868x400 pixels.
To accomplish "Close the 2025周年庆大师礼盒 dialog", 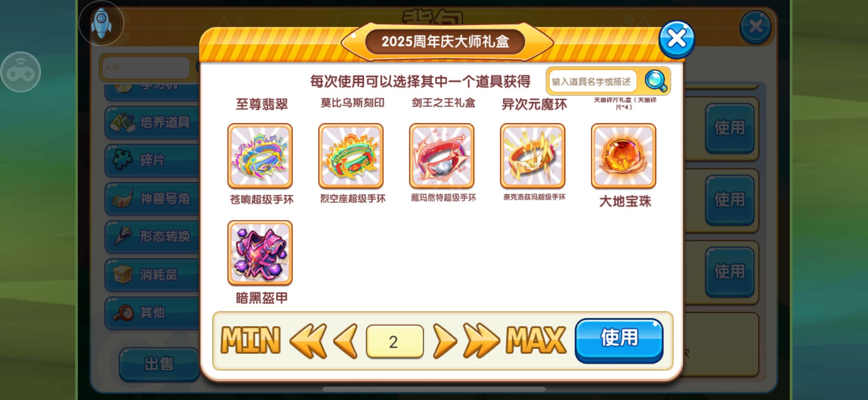I will 676,39.
